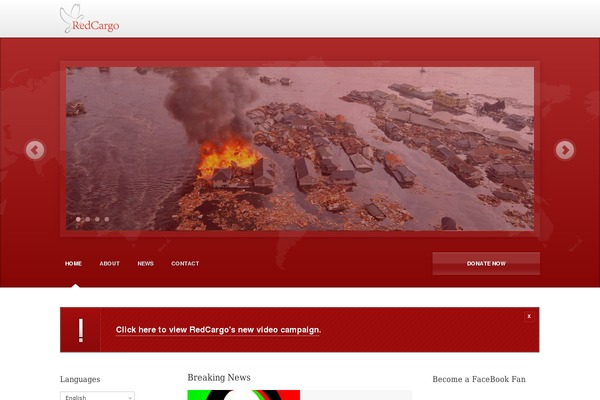Click the Breaking News heading
Image resolution: width=600 pixels, height=400 pixels.
(x=219, y=378)
